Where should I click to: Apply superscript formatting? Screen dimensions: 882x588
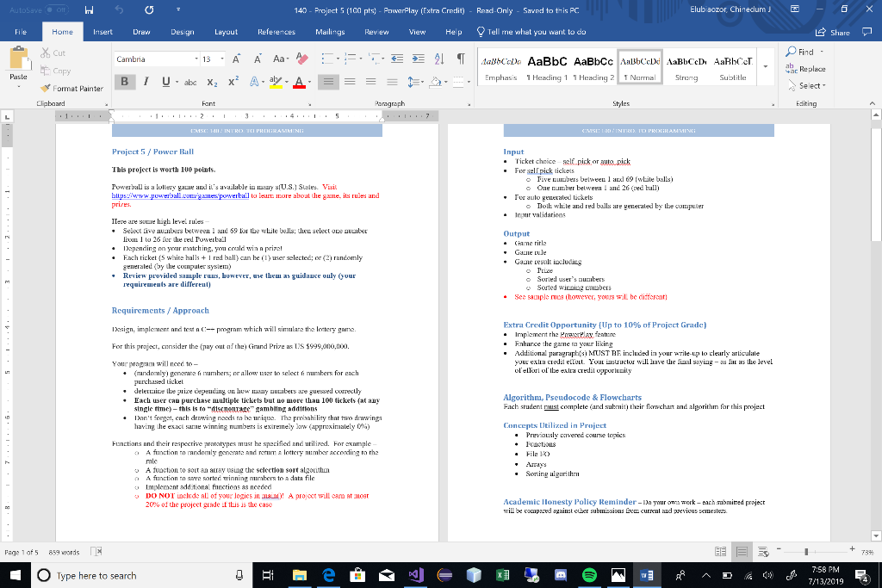tap(233, 82)
